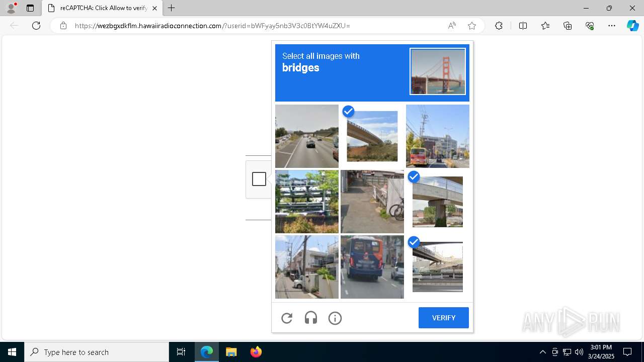Image resolution: width=644 pixels, height=362 pixels.
Task: Tick the reCAPTCHA checkbox behind the challenge
Action: (259, 179)
